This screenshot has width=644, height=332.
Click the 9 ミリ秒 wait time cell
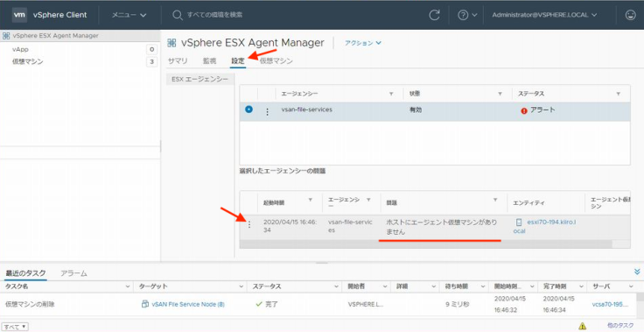coord(457,305)
